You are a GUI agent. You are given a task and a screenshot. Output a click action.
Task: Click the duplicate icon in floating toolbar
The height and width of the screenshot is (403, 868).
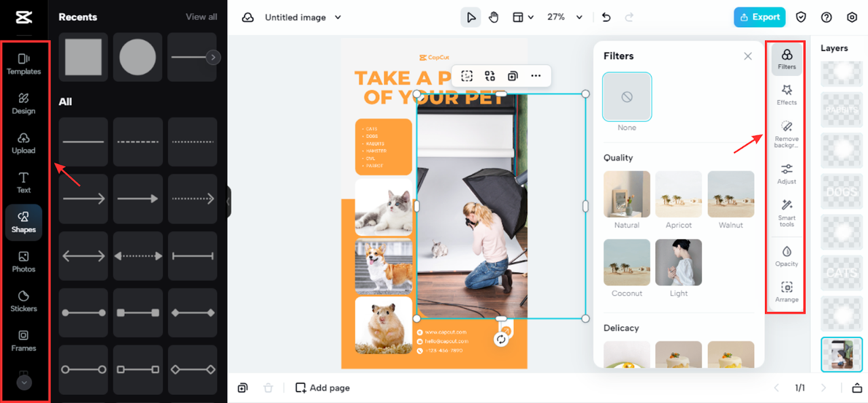tap(513, 76)
